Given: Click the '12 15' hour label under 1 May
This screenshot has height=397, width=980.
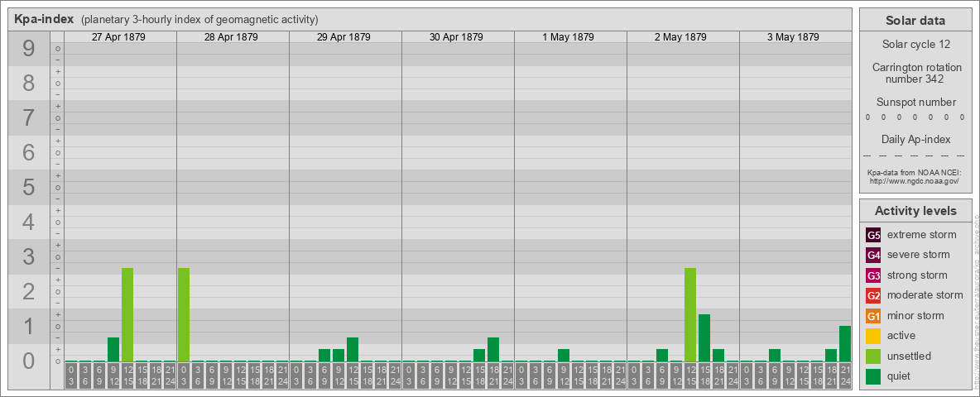Looking at the screenshot, I should tap(578, 375).
